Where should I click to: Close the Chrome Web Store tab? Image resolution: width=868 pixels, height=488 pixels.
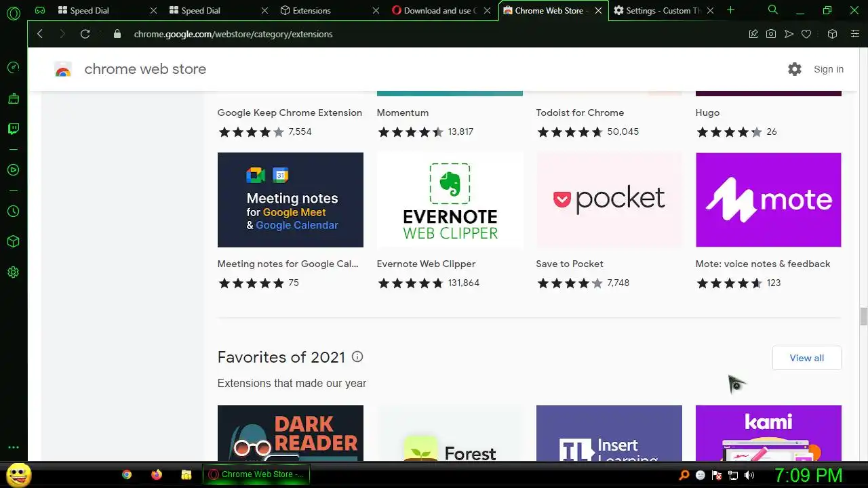tap(599, 11)
